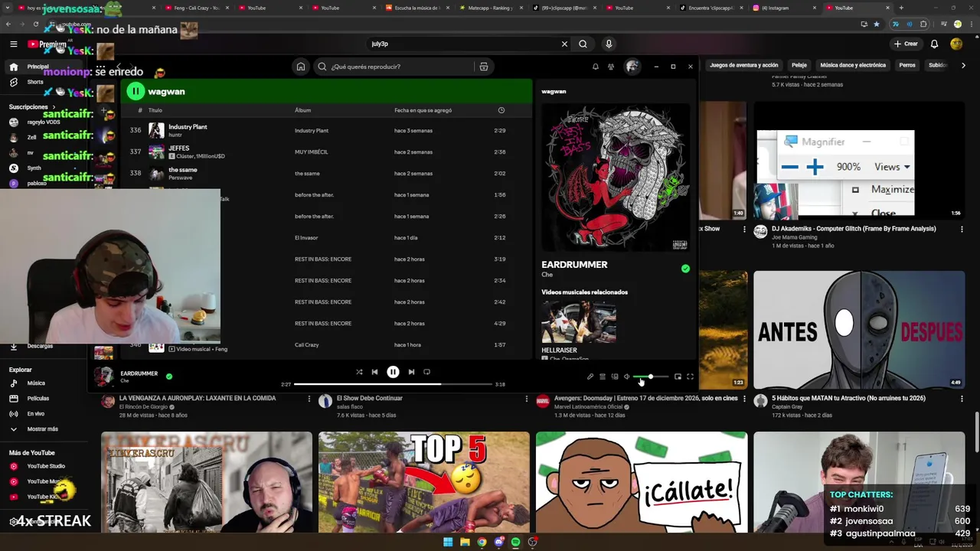Toggle EARDRUMMER saved checkmark in now playing panel
The height and width of the screenshot is (551, 980).
(685, 269)
